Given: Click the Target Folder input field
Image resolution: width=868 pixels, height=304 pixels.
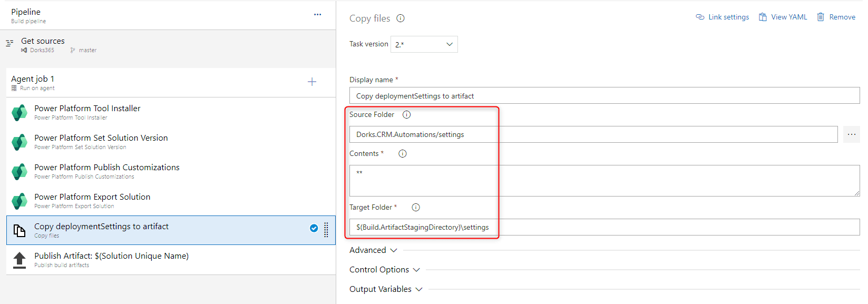Looking at the screenshot, I should coord(604,227).
